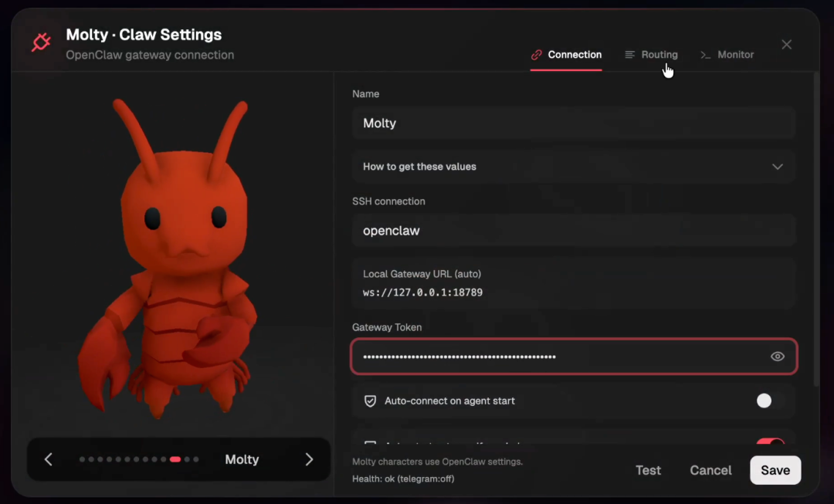The width and height of the screenshot is (834, 504).
Task: Select the last carousel page dot
Action: click(x=196, y=460)
